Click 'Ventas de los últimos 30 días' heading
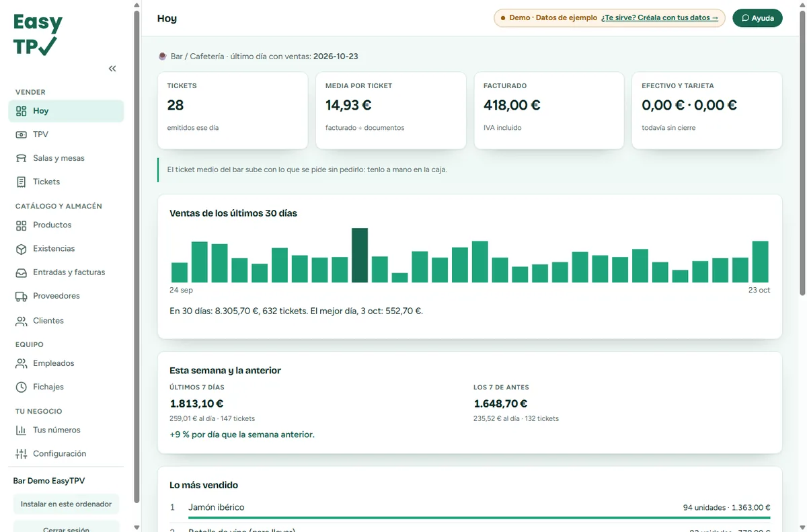 point(233,213)
